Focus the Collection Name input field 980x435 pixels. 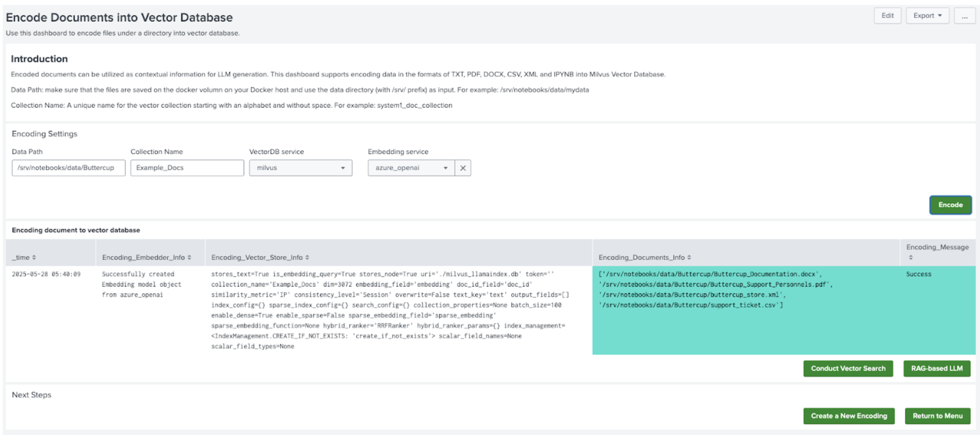click(187, 168)
